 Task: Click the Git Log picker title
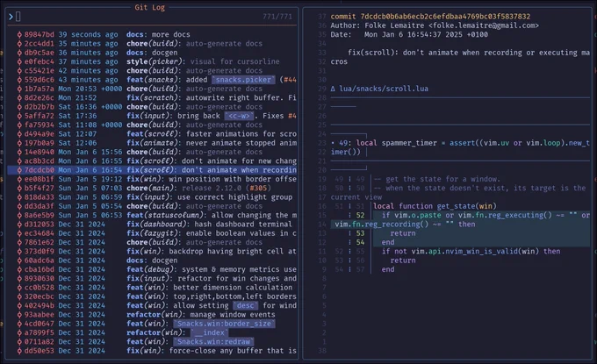[149, 7]
